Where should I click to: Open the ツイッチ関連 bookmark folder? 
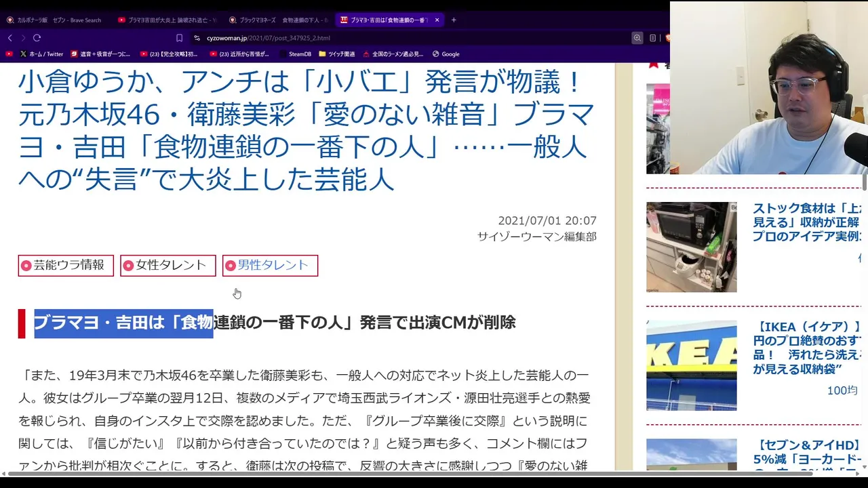[336, 54]
